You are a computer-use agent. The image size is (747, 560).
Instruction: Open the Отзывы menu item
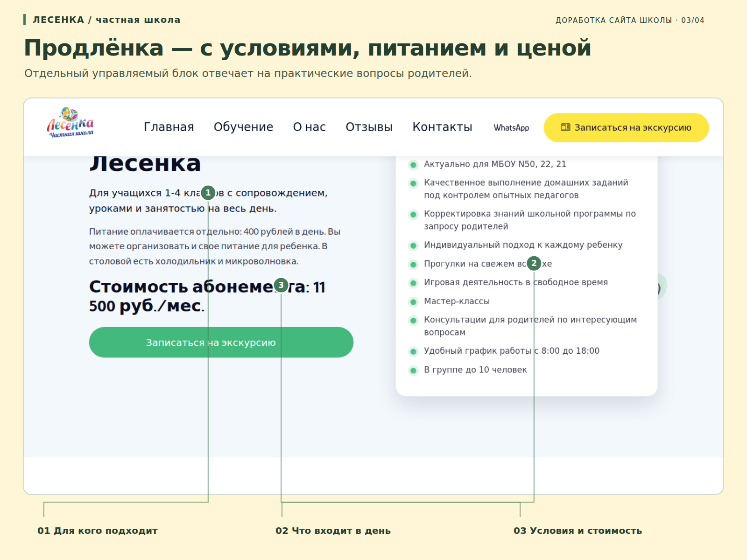(x=369, y=127)
